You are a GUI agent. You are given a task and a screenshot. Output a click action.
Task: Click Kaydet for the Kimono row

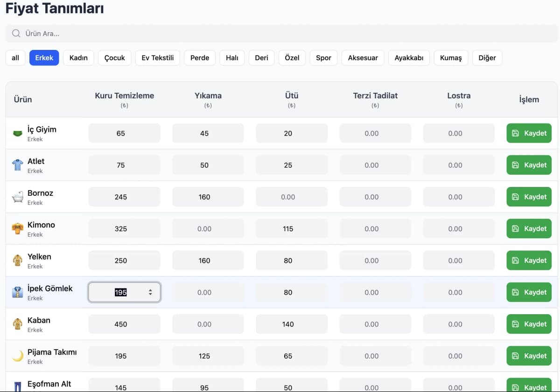pos(529,228)
